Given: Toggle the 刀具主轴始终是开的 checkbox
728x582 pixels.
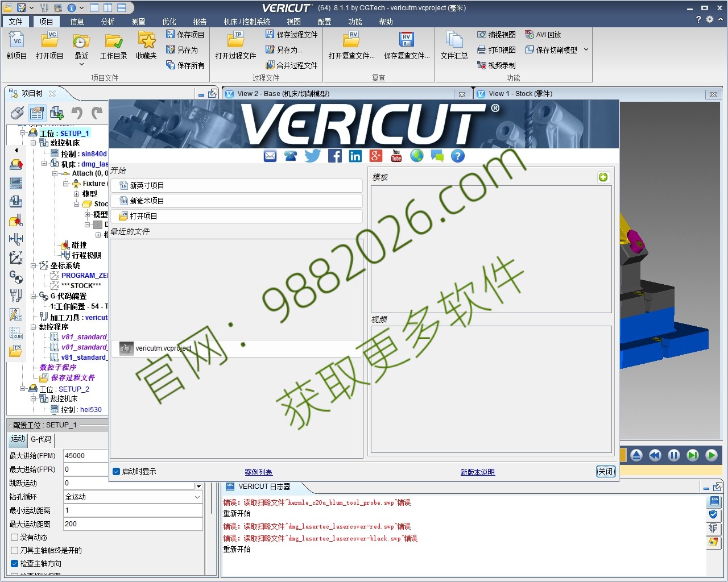Looking at the screenshot, I should 15,550.
